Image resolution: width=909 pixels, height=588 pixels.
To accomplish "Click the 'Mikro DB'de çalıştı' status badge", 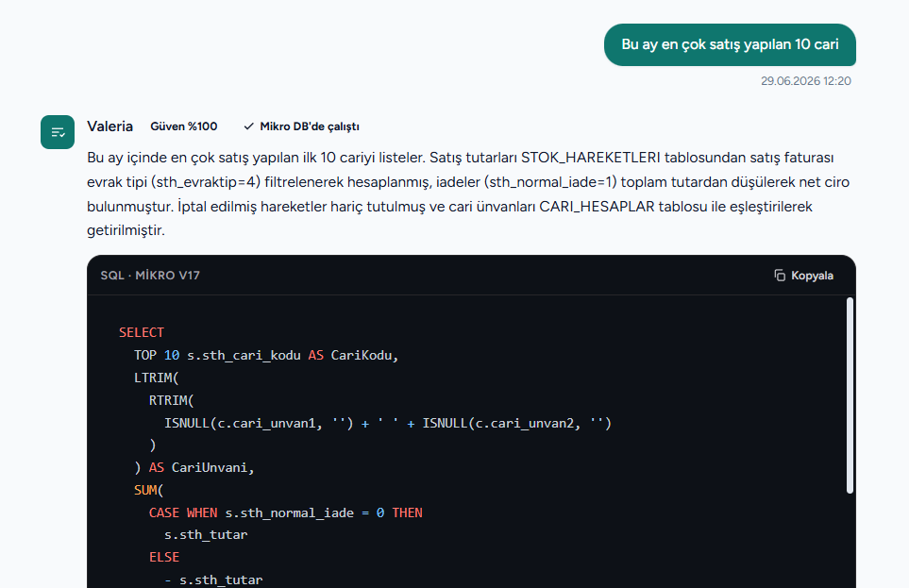I will pyautogui.click(x=301, y=126).
